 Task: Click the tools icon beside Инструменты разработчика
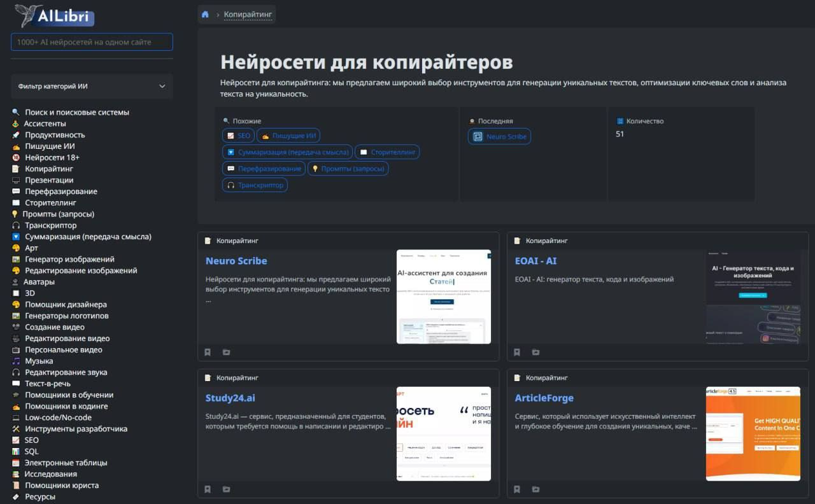coord(16,429)
